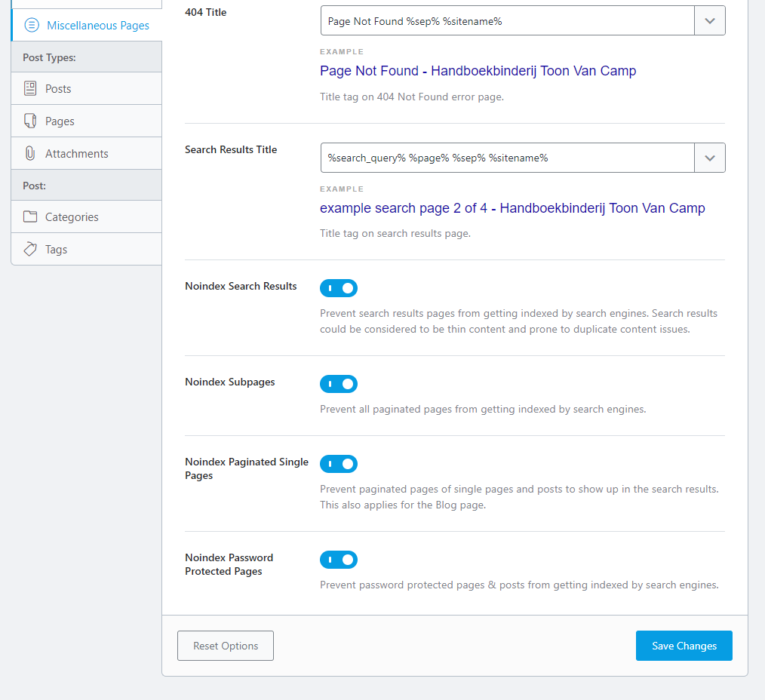Expand the 404 Title variable dropdown

(x=710, y=21)
